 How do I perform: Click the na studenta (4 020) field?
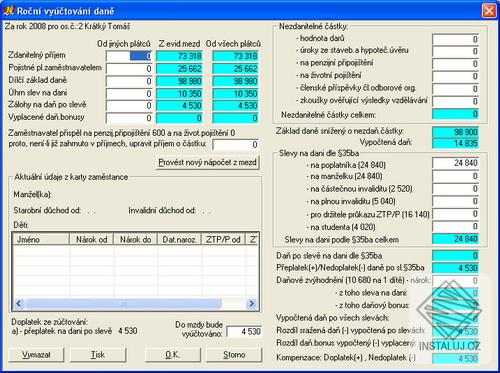tap(455, 227)
